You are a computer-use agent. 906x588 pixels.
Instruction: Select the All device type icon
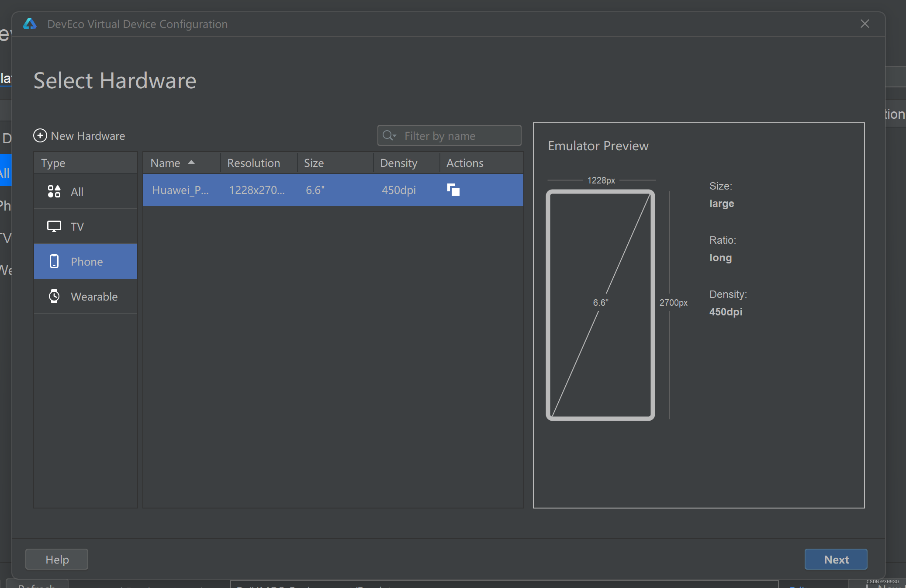click(54, 191)
